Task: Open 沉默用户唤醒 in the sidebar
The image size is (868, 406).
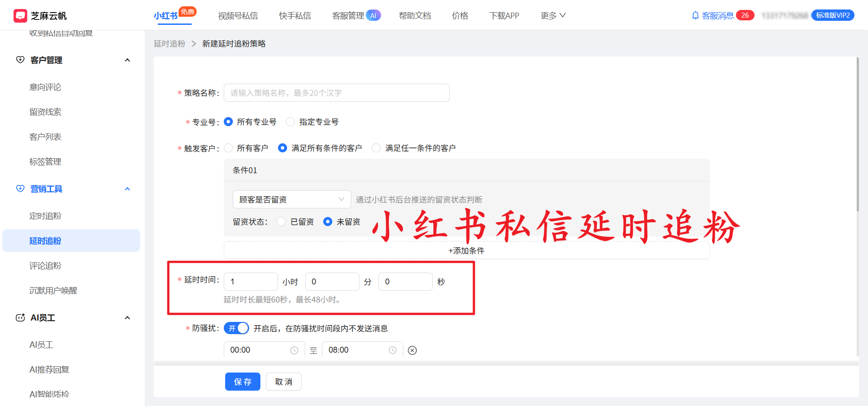Action: click(53, 290)
